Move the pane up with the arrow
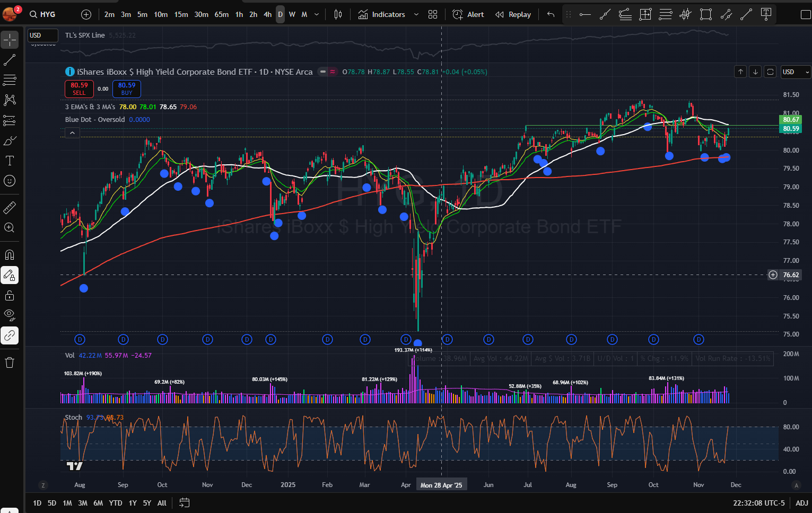 click(x=740, y=72)
